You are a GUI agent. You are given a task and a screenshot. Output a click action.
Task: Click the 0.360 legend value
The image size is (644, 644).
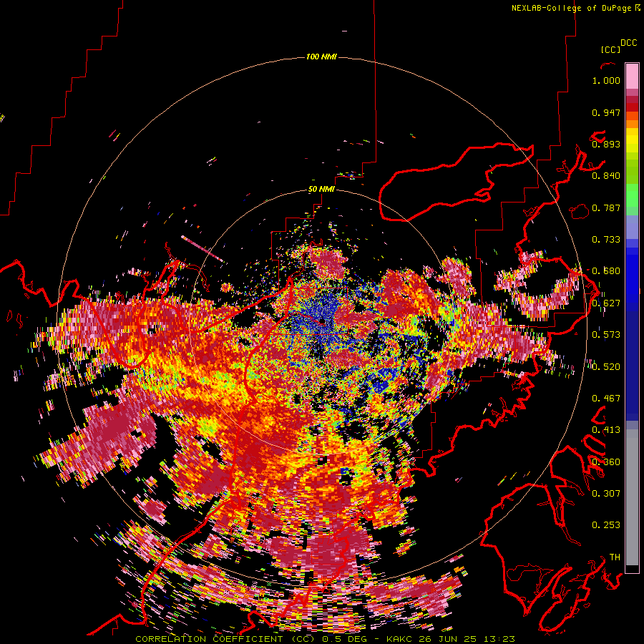click(x=606, y=462)
